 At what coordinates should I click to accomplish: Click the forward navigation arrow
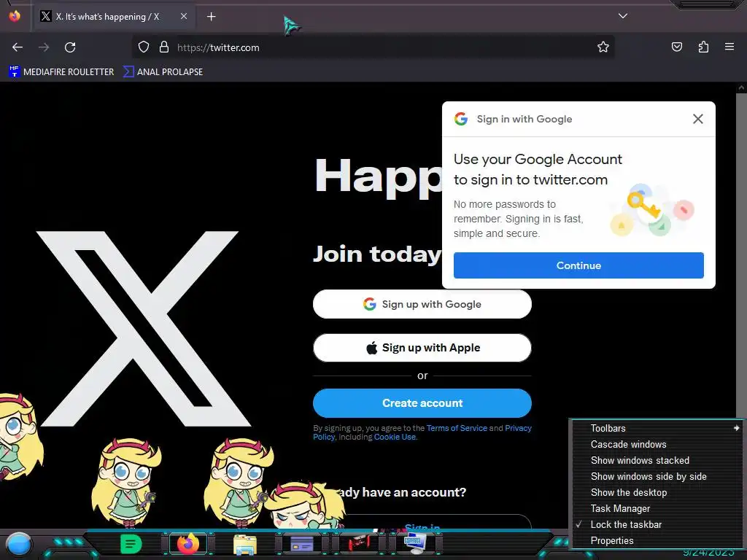point(44,47)
